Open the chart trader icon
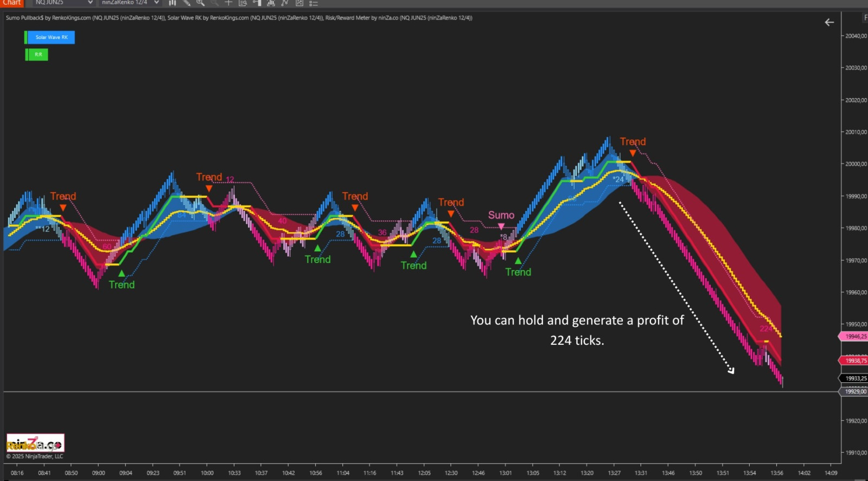 tap(257, 3)
